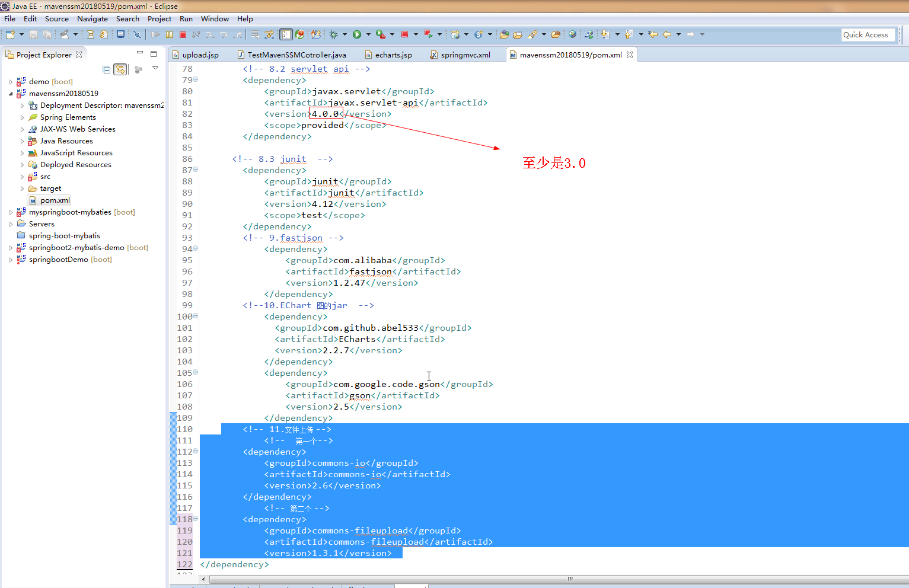Open the Help menu
Screen dimensions: 909x588
pos(245,19)
